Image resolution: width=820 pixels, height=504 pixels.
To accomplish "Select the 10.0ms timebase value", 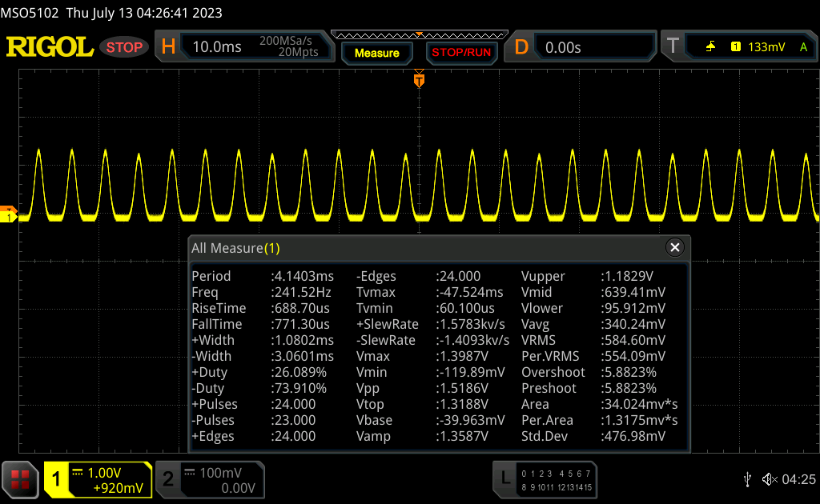I will (x=217, y=47).
